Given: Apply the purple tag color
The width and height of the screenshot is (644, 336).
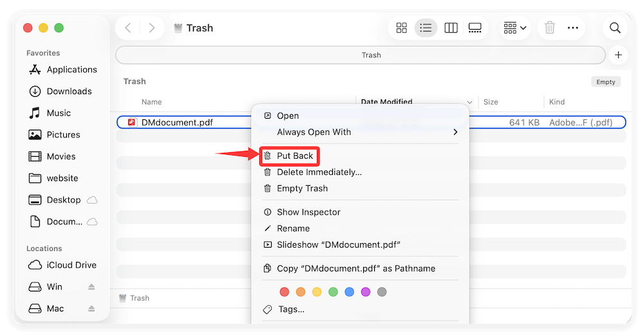Looking at the screenshot, I should (x=366, y=292).
